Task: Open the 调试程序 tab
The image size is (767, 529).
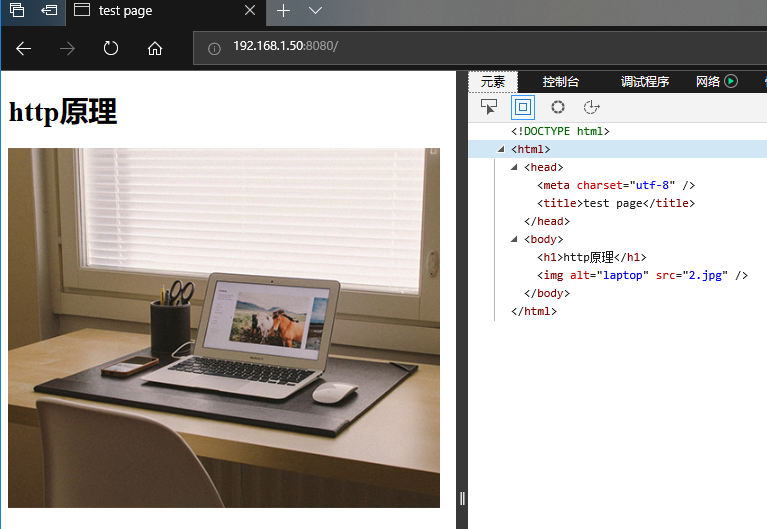Action: click(644, 82)
